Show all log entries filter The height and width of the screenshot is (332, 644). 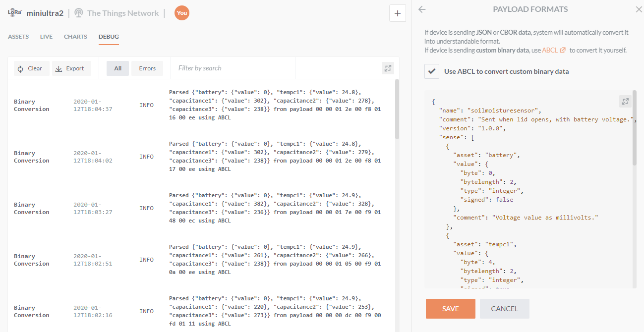(x=117, y=68)
